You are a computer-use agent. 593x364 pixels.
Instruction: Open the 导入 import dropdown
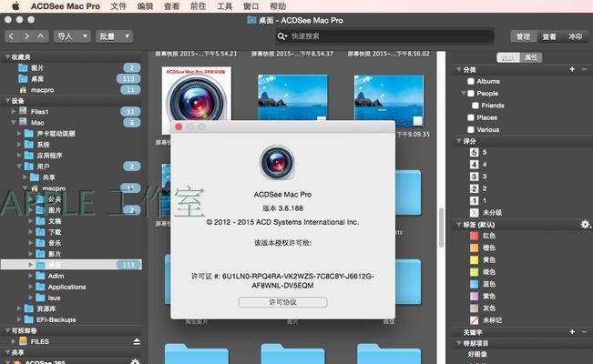click(72, 36)
